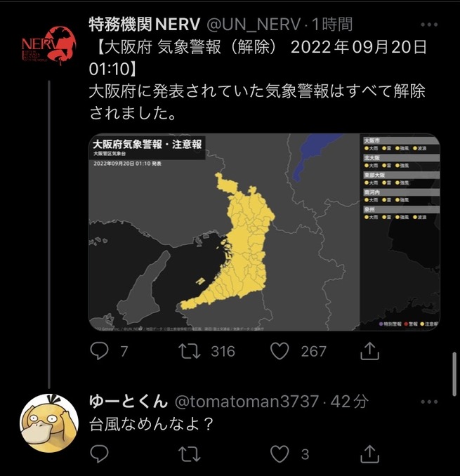Retweet the NERV weather alert tweet
460x476 pixels.
point(190,351)
